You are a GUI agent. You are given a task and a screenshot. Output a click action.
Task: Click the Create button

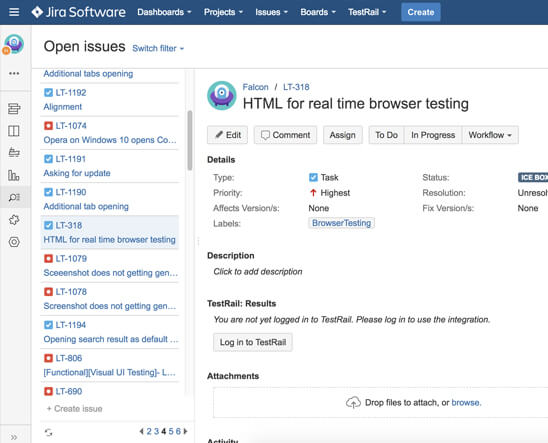click(x=421, y=12)
